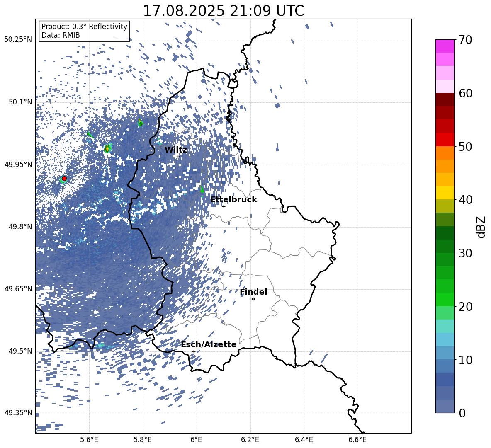Click the Esch/Alzette city label
The image size is (491, 448).
tap(209, 344)
